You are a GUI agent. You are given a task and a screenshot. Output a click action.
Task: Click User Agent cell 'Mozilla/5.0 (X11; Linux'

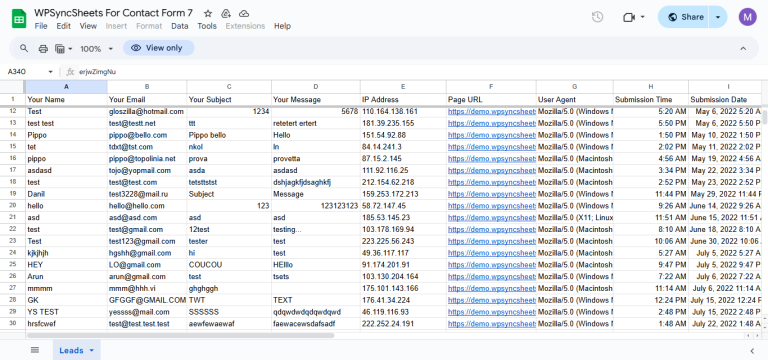575,217
